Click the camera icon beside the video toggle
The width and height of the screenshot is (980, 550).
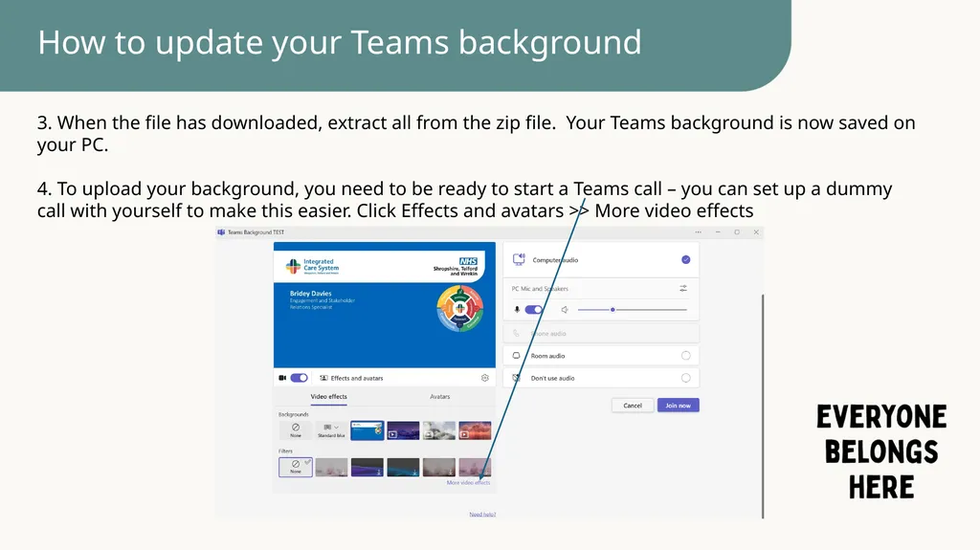pos(282,378)
